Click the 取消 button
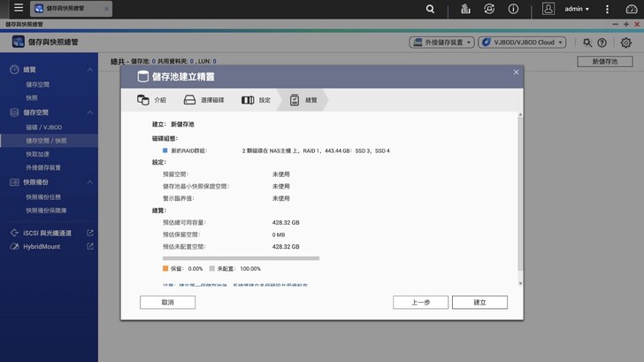 (167, 302)
